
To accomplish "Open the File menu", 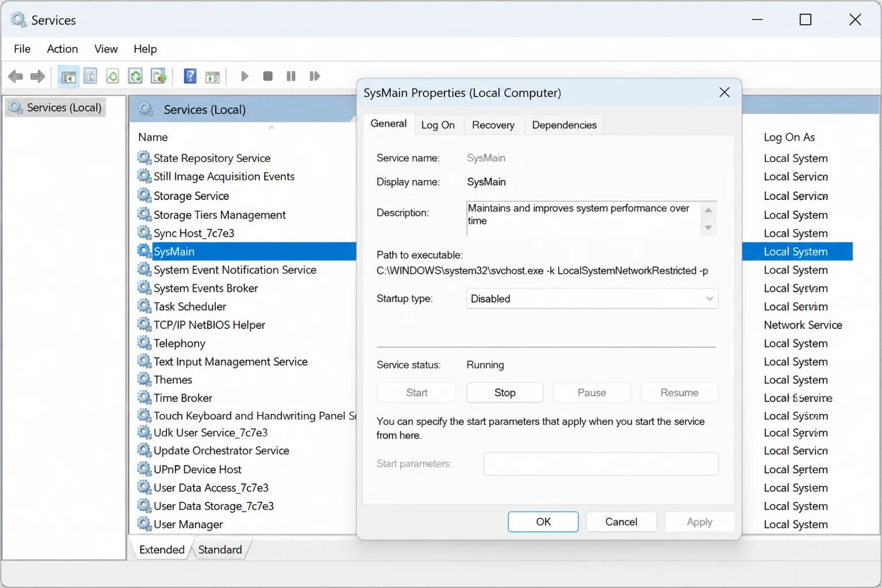I will tap(22, 49).
